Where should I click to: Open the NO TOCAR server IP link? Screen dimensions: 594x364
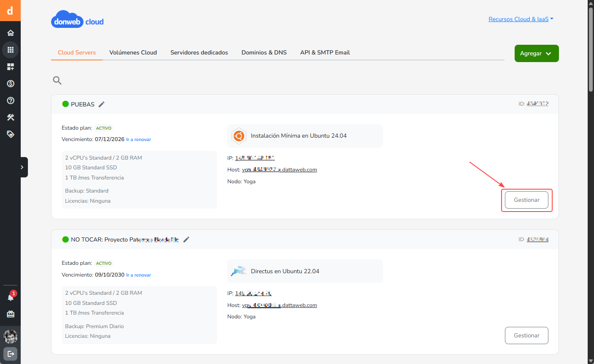[x=253, y=293]
